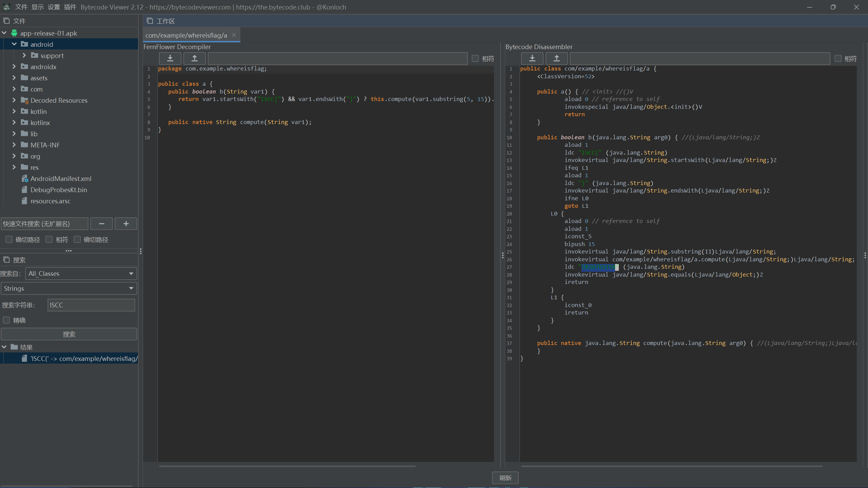Open the 显示 menu
The width and height of the screenshot is (868, 488).
coord(38,7)
